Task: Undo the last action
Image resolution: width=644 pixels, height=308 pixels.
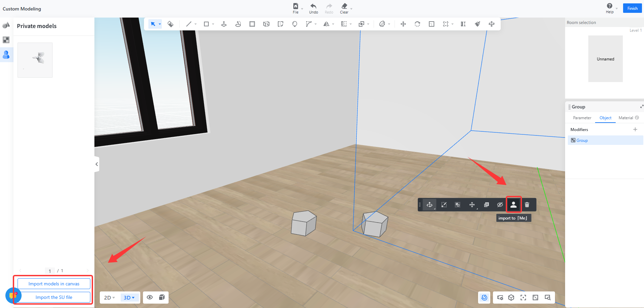Action: coord(314,8)
